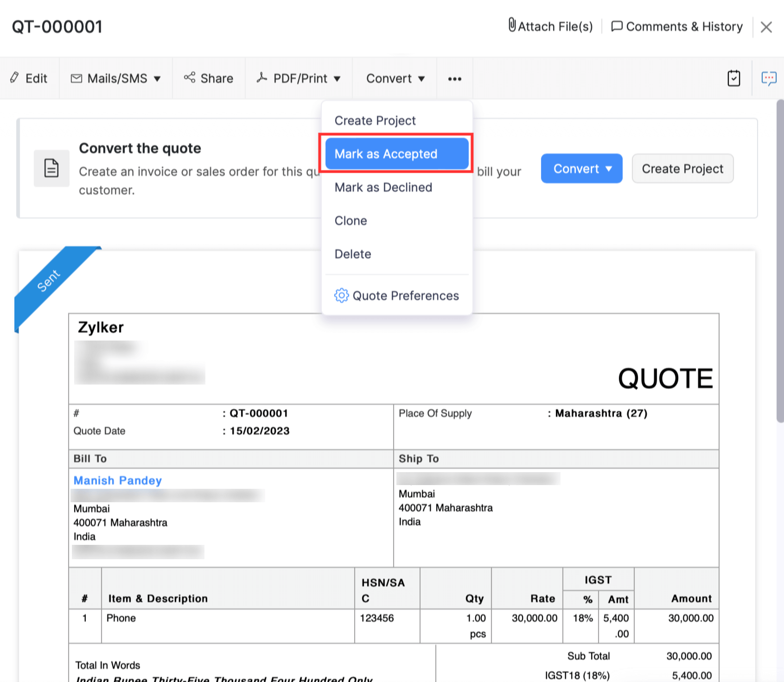
Task: Open the Convert dropdown in the toolbar
Action: click(x=395, y=78)
